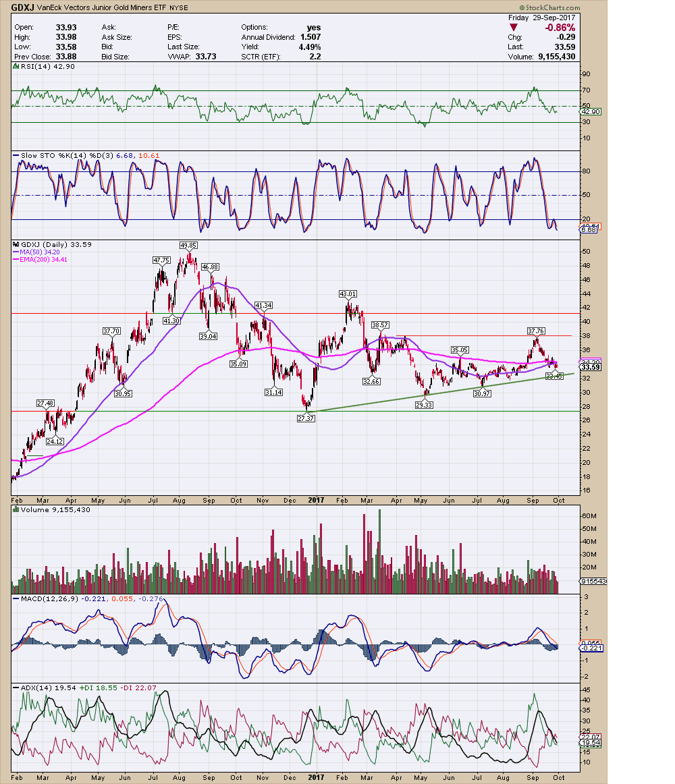
Task: Click the 33.45 price label near trendline
Action: [x=554, y=376]
